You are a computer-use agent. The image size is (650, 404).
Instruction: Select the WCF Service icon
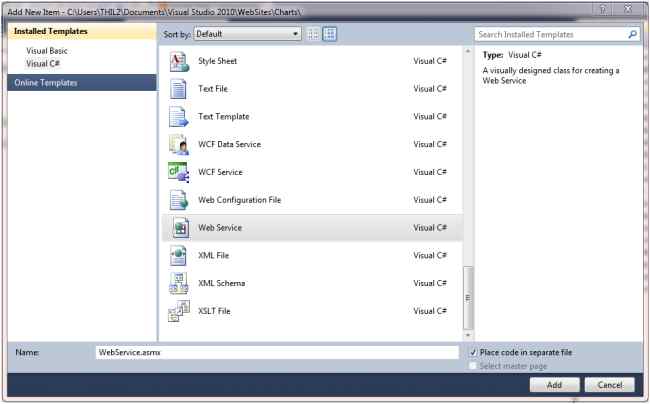pos(179,172)
